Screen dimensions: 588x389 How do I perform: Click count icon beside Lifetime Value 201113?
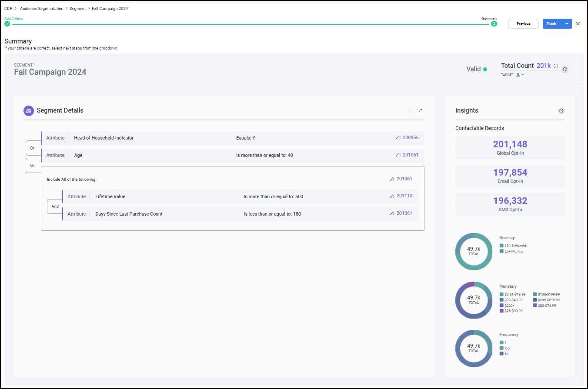392,196
